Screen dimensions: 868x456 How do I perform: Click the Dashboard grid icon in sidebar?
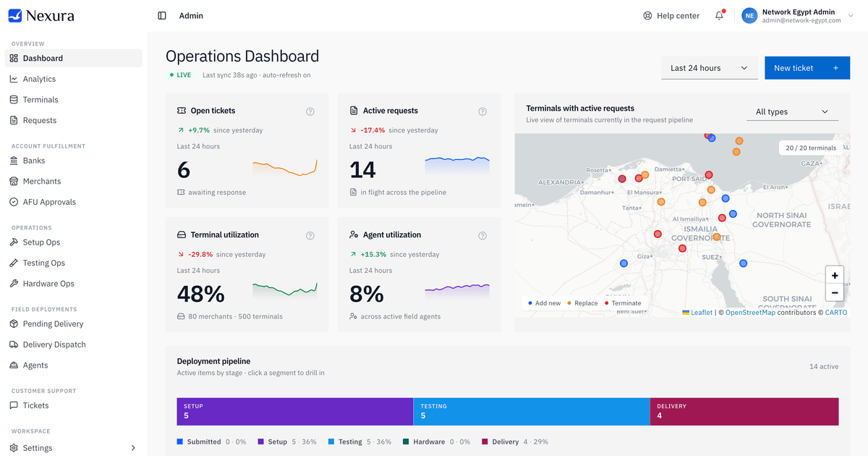coord(14,58)
